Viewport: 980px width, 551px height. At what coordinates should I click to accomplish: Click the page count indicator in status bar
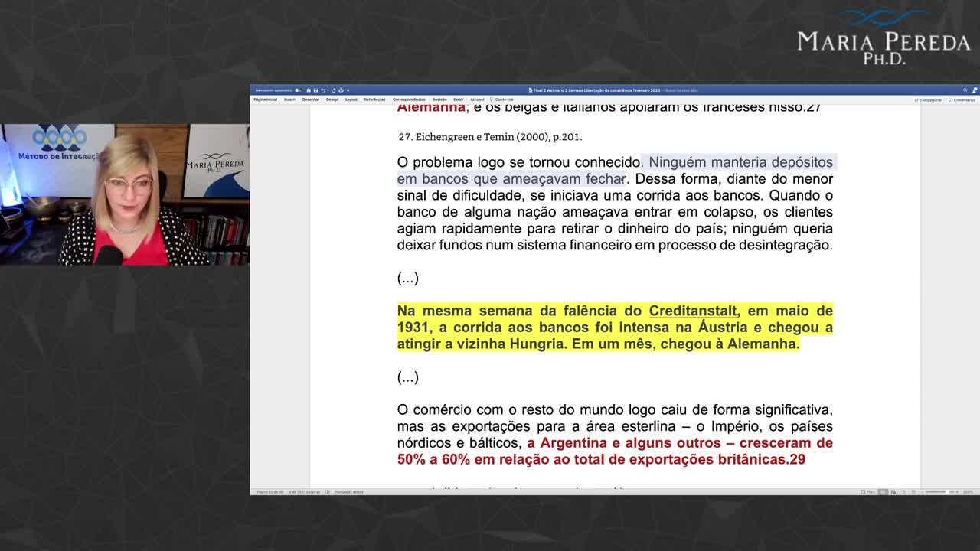[271, 492]
